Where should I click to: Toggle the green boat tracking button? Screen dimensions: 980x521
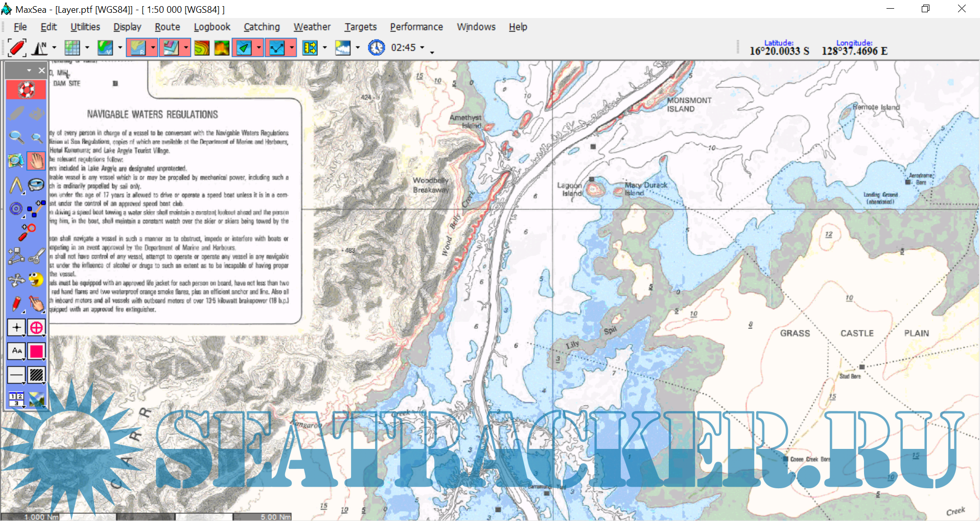tap(244, 48)
